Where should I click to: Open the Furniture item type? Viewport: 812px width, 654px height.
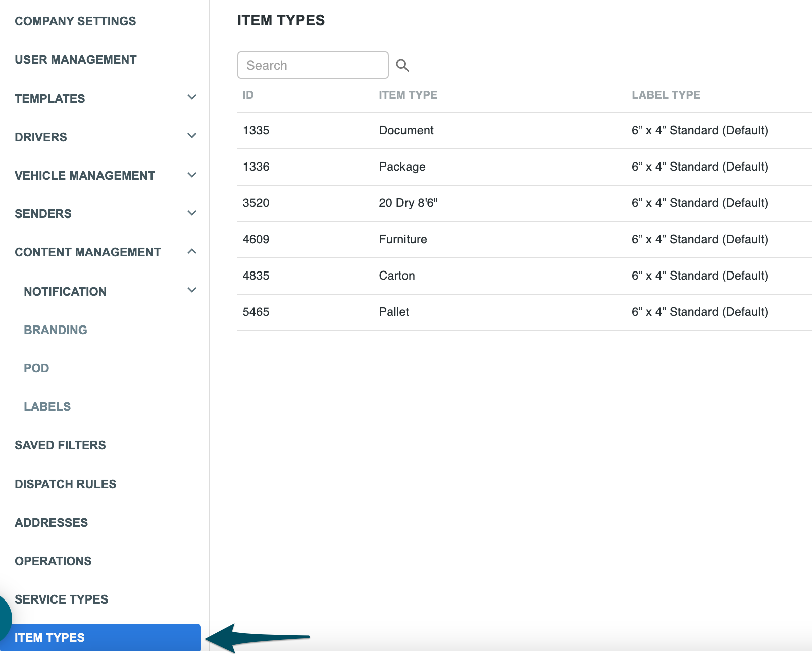pos(403,240)
